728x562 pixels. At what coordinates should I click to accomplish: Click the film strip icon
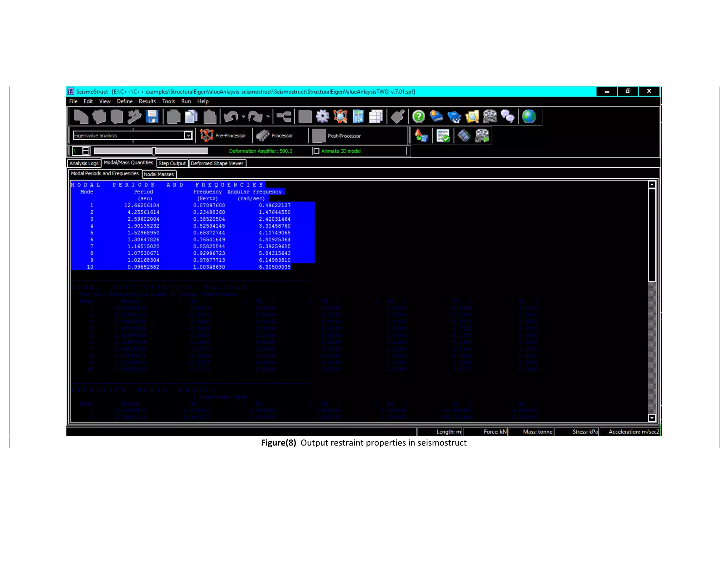click(x=464, y=136)
